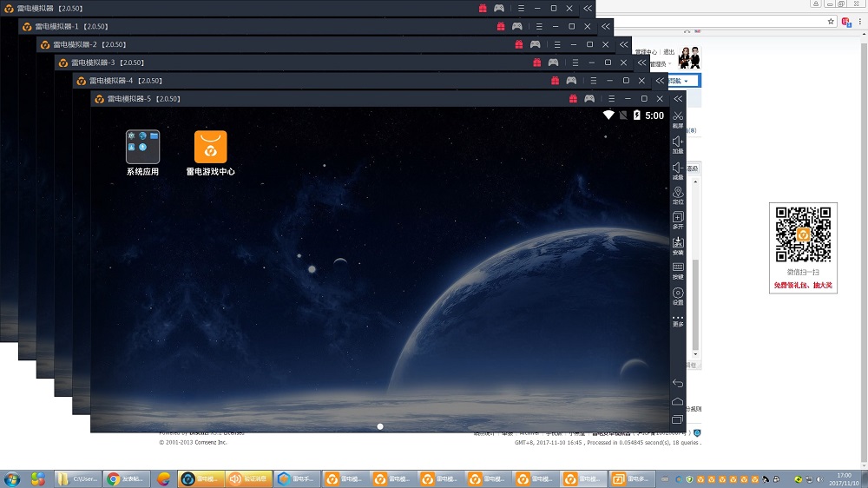Tap the Android back arrow in the sidebar
868x488 pixels.
678,383
